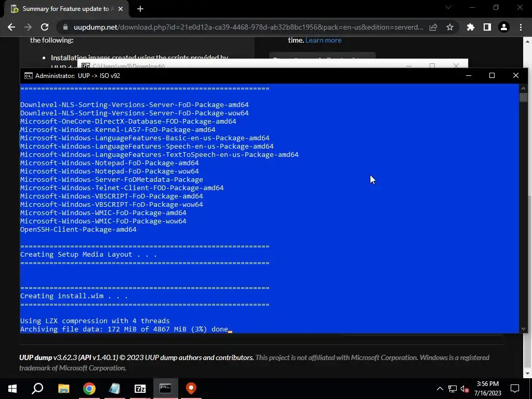Click 'Downlevel-NLS-Sorting-Versions-Server-FoD-Package-amd64' line
The width and height of the screenshot is (532, 399).
click(135, 105)
